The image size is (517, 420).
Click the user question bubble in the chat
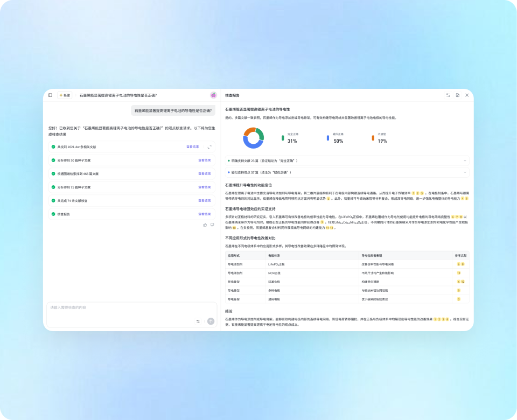point(173,111)
